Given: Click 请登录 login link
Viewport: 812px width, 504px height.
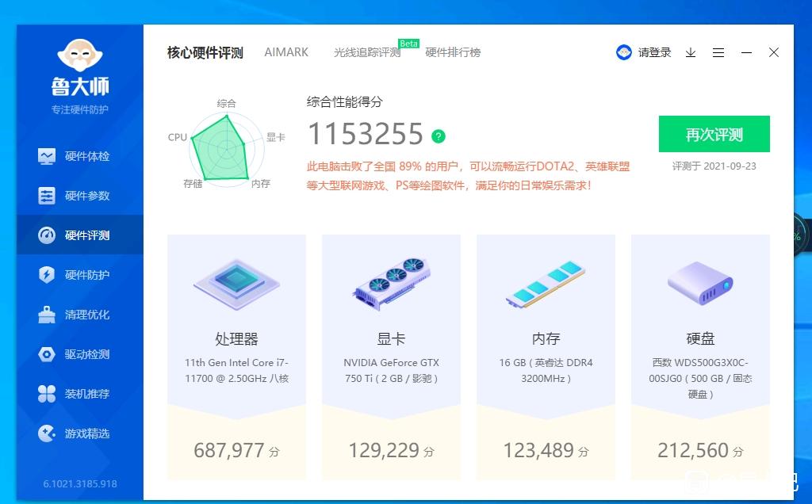Looking at the screenshot, I should (654, 52).
